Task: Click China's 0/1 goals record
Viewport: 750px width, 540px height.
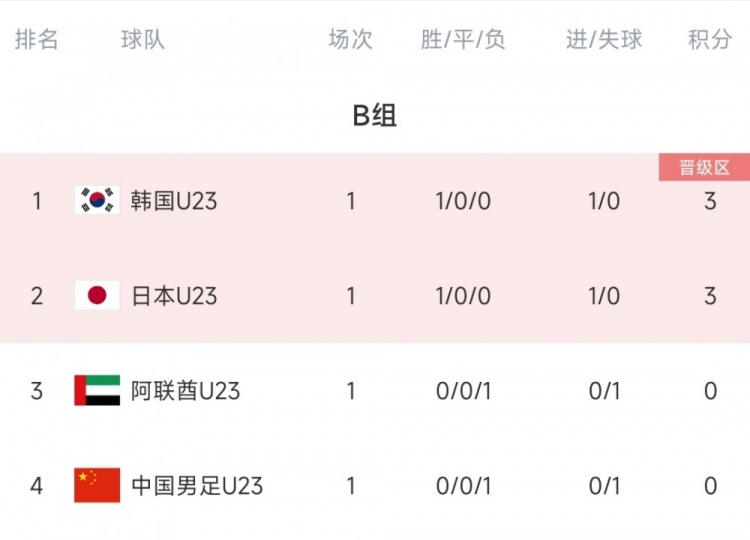Action: (604, 486)
